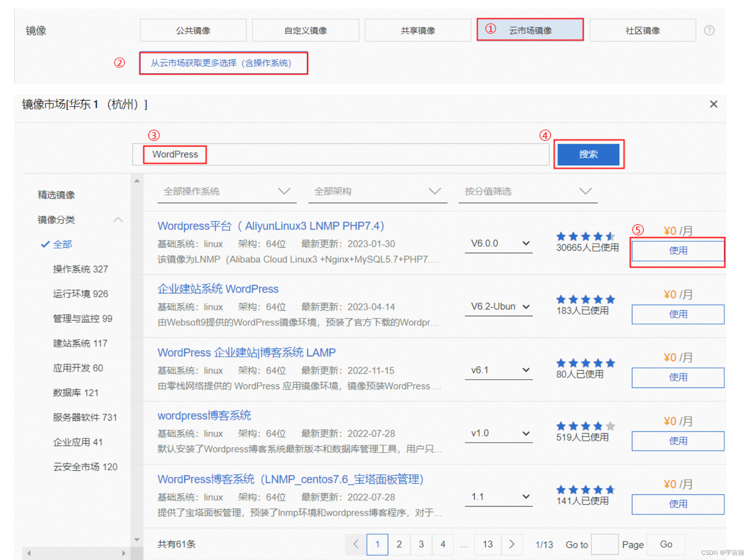Go to page 4
This screenshot has width=751, height=560.
[x=443, y=544]
